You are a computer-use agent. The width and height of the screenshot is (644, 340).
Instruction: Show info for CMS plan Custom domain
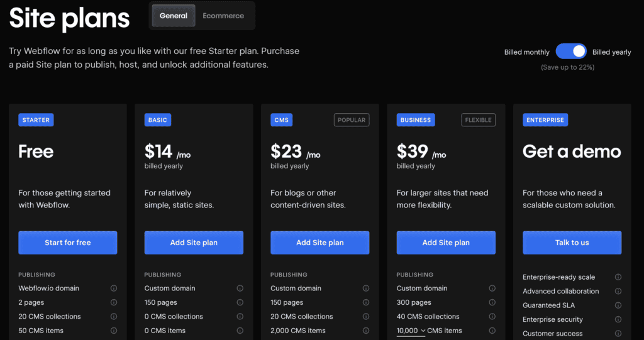tap(366, 288)
